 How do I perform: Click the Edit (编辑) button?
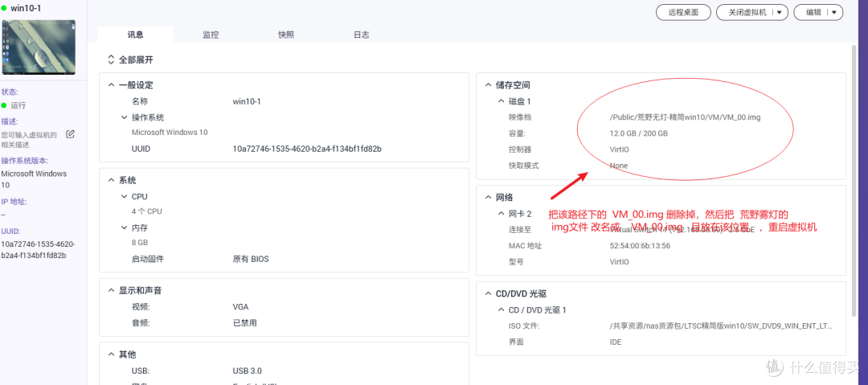[x=813, y=12]
